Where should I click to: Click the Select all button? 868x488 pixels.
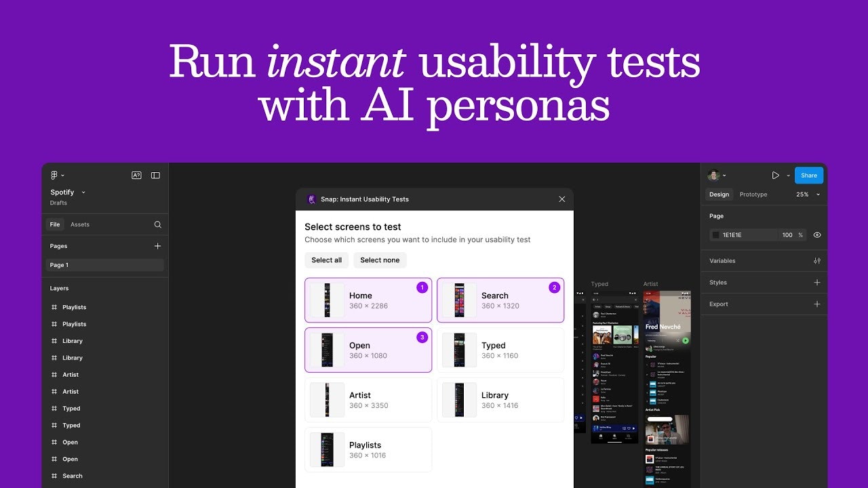click(327, 260)
